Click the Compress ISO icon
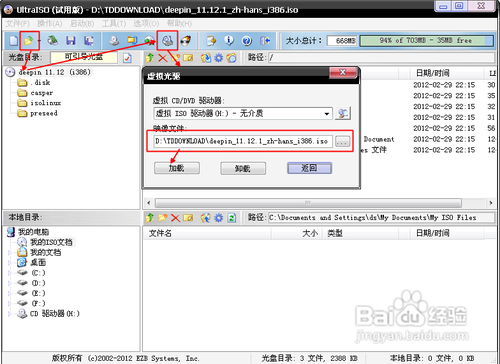 point(132,41)
